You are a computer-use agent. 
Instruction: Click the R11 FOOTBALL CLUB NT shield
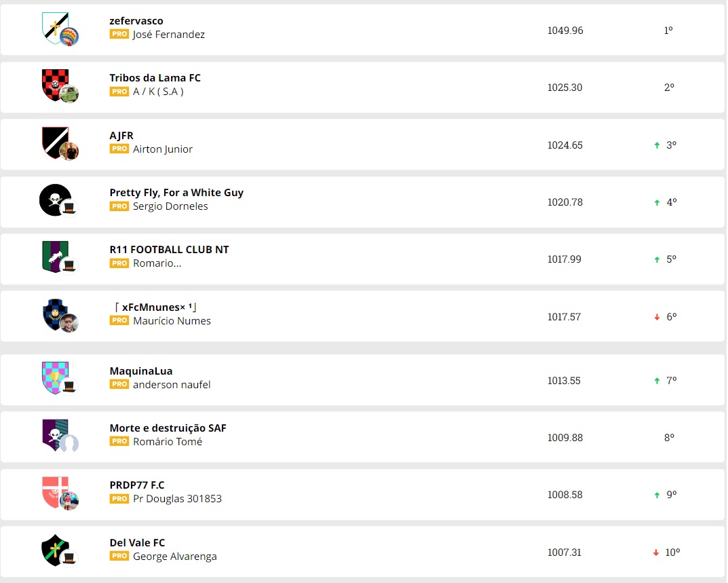(x=53, y=256)
